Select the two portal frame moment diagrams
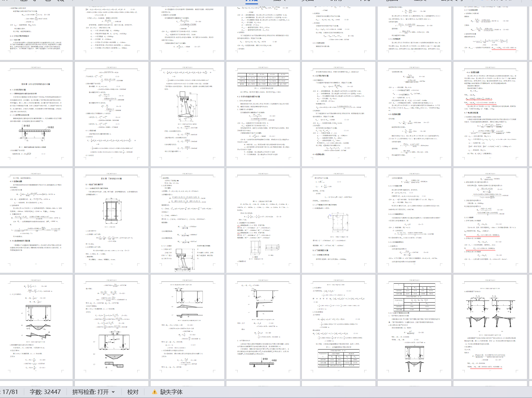Screen dimensions: 532x398 coord(491,312)
